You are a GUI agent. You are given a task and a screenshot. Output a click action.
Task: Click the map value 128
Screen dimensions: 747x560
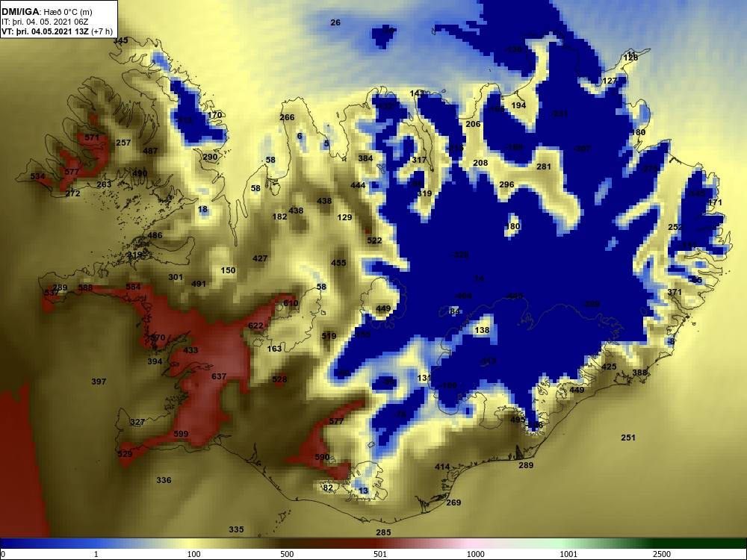point(630,57)
